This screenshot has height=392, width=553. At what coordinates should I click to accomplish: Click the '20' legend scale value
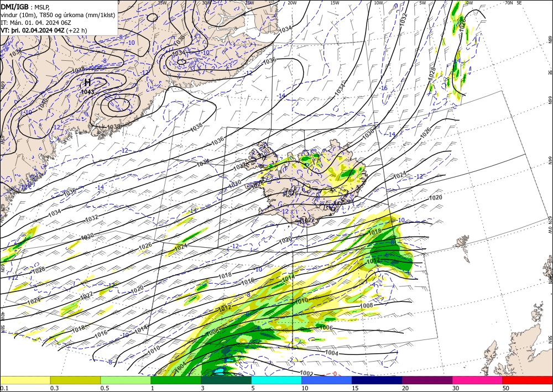click(405, 388)
